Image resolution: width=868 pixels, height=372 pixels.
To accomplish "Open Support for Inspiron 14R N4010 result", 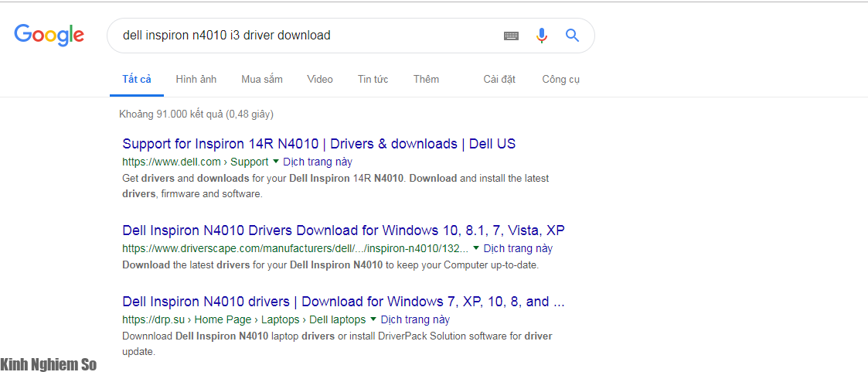I will [x=319, y=144].
